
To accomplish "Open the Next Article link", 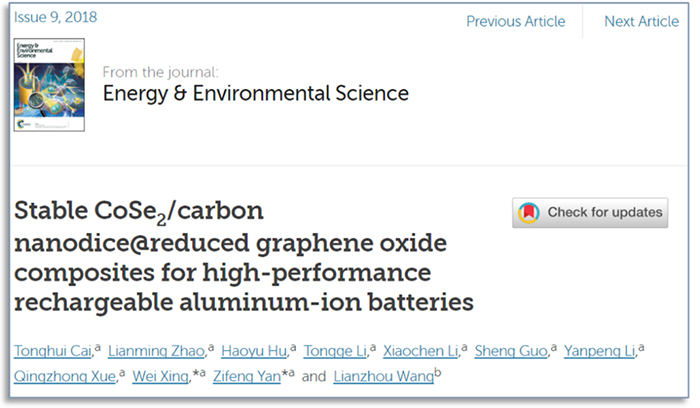I will (641, 21).
